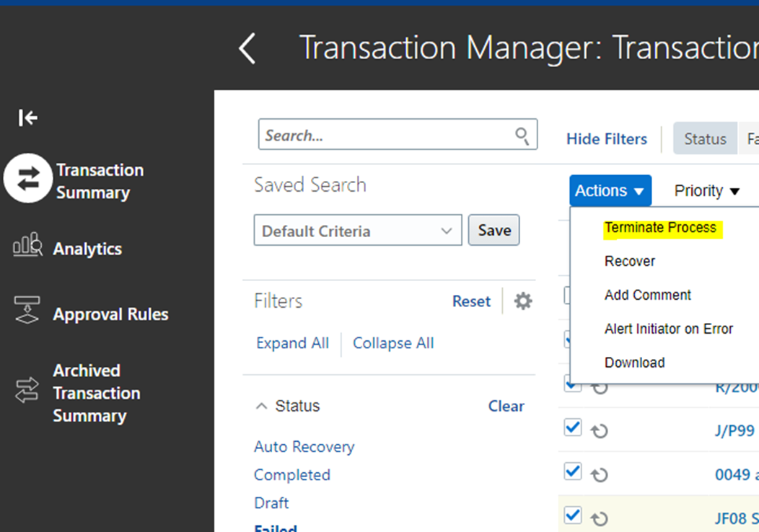Uncheck the JF08 transaction row

[572, 515]
